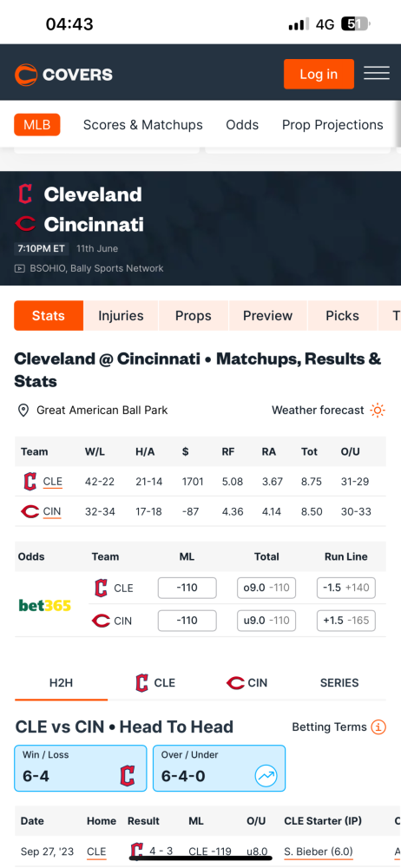
Task: Open the Betting Terms info icon
Action: tap(378, 727)
